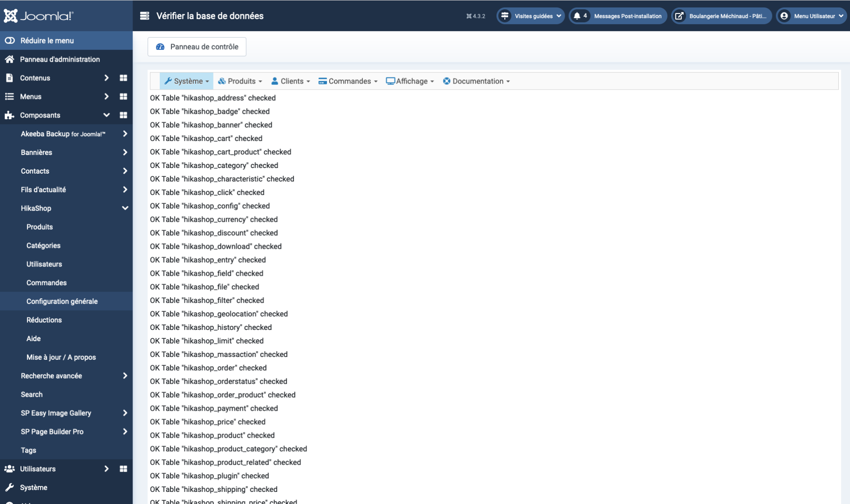850x504 pixels.
Task: Click the Joomla! logo
Action: (x=38, y=16)
